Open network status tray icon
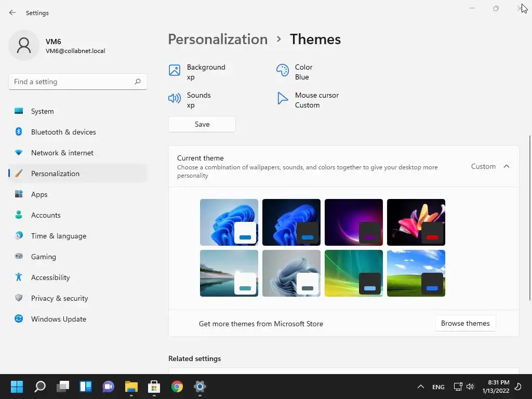 [458, 387]
